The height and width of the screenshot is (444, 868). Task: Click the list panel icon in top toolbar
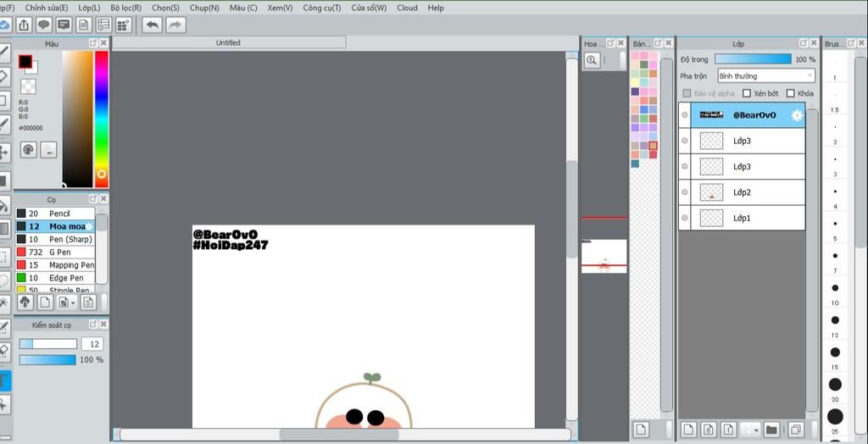tap(103, 25)
